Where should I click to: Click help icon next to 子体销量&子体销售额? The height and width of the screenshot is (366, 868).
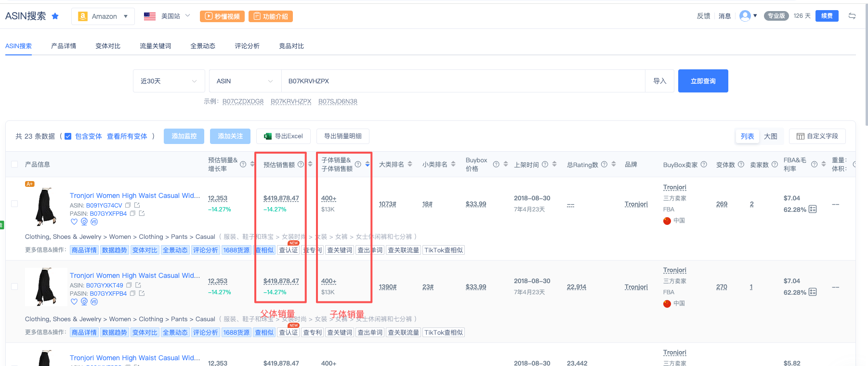pos(358,164)
